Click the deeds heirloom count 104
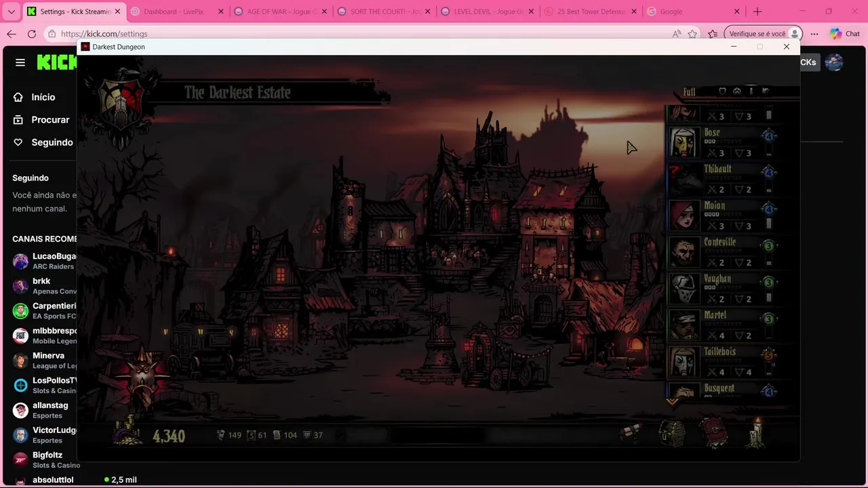This screenshot has width=868, height=488. [285, 435]
